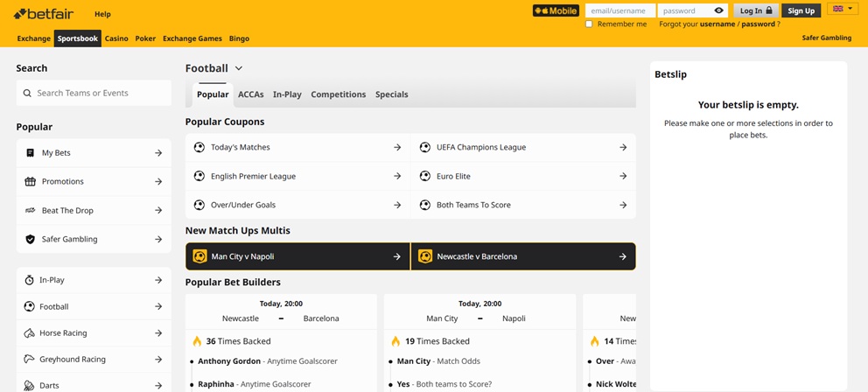Open the language flag dropdown
868x392 pixels.
[x=842, y=10]
